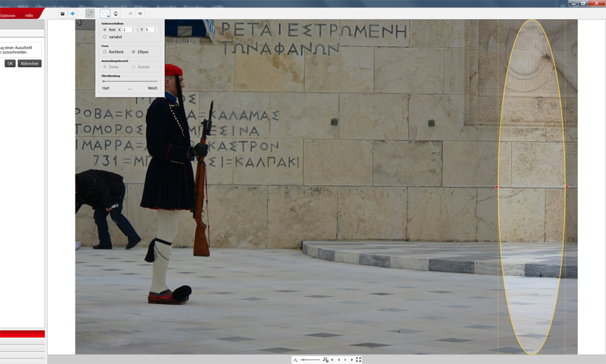Image resolution: width=606 pixels, height=364 pixels.
Task: Click the zoom in magnifier icon
Action: pos(325,360)
